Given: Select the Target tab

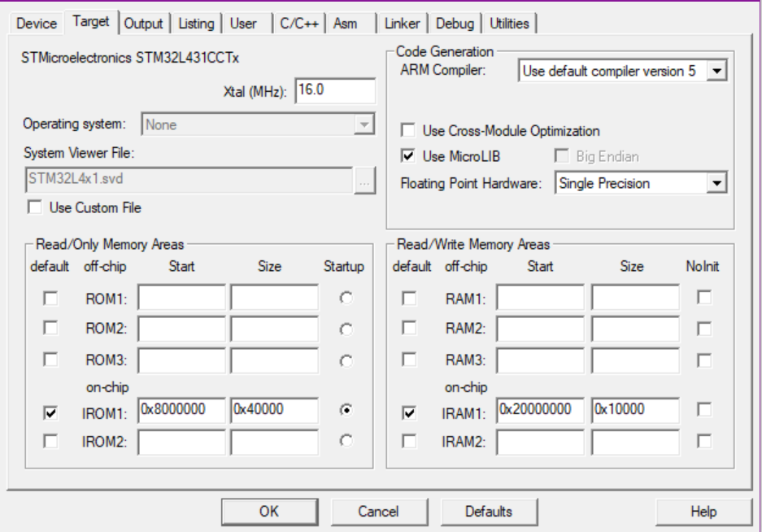Looking at the screenshot, I should pos(91,22).
